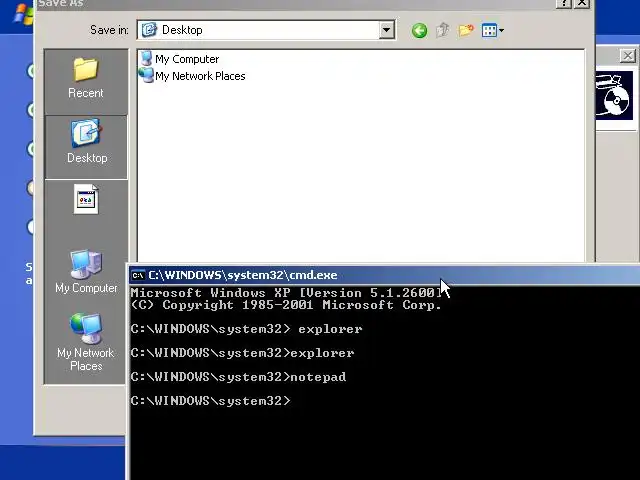This screenshot has width=640, height=480.
Task: Open Recent places in Save As sidebar
Action: point(86,78)
